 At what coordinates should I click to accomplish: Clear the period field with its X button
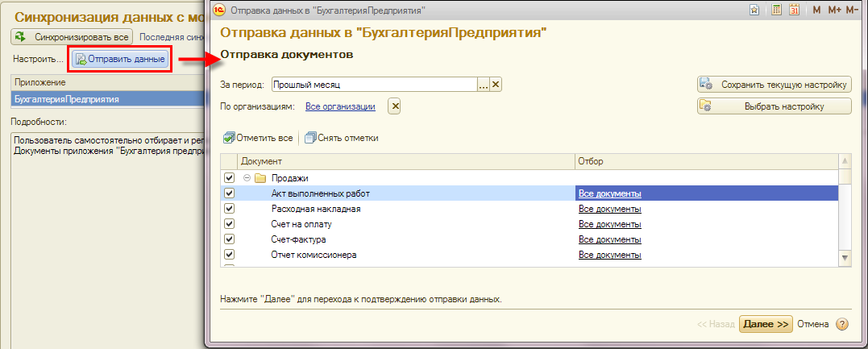pos(496,84)
